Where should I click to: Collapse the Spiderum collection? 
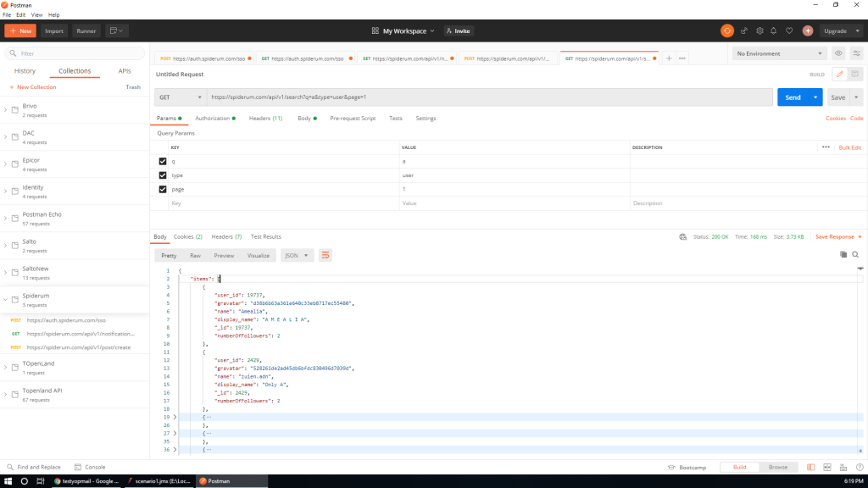point(6,300)
